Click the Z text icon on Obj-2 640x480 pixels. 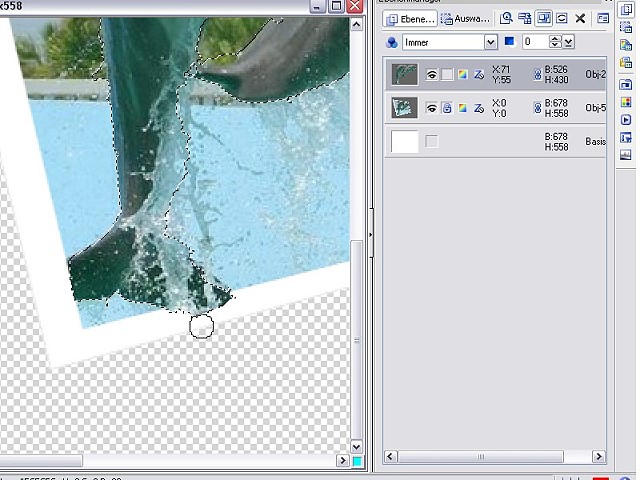478,75
